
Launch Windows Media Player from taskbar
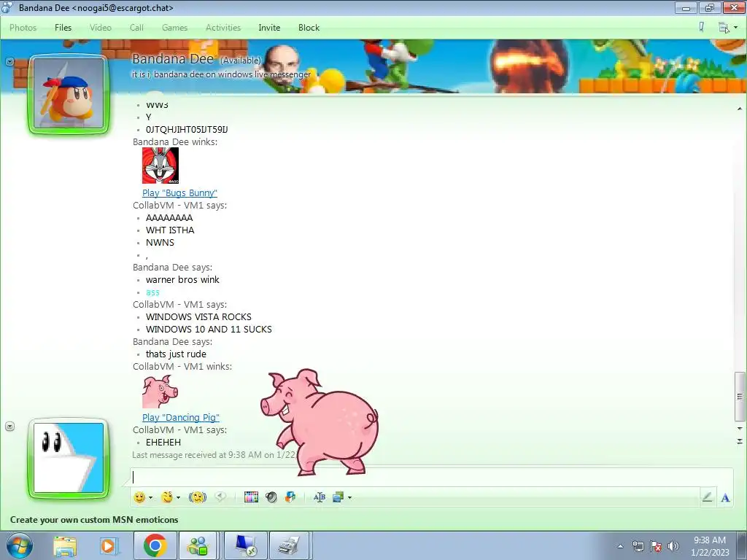(109, 545)
